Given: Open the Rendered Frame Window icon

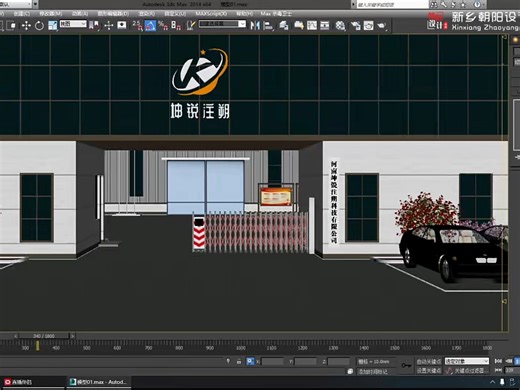Looking at the screenshot, I should (x=368, y=26).
